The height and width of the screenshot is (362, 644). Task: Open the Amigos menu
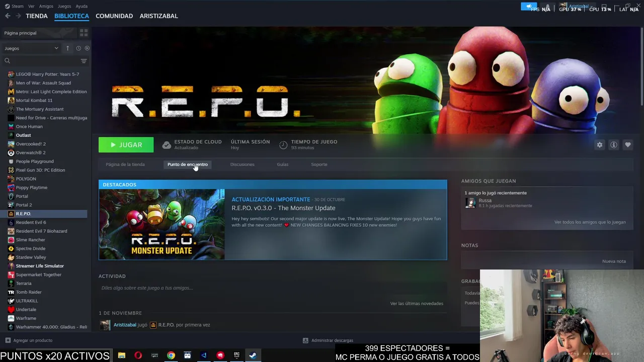(x=46, y=7)
